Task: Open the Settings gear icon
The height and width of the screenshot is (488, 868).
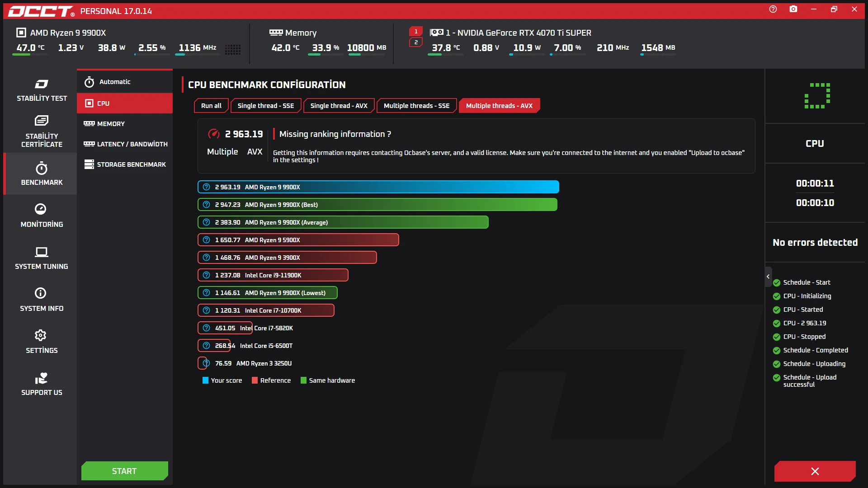Action: pyautogui.click(x=41, y=335)
